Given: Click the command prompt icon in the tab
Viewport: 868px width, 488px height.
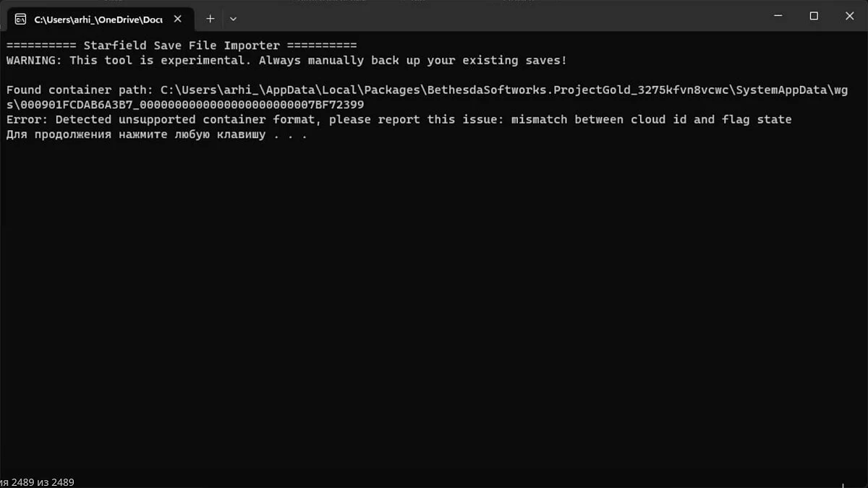Looking at the screenshot, I should (x=21, y=19).
